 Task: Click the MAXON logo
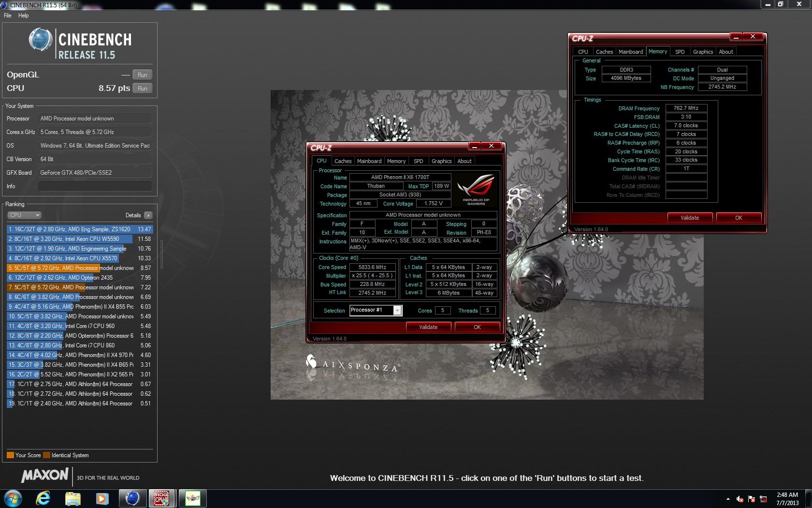(x=44, y=475)
